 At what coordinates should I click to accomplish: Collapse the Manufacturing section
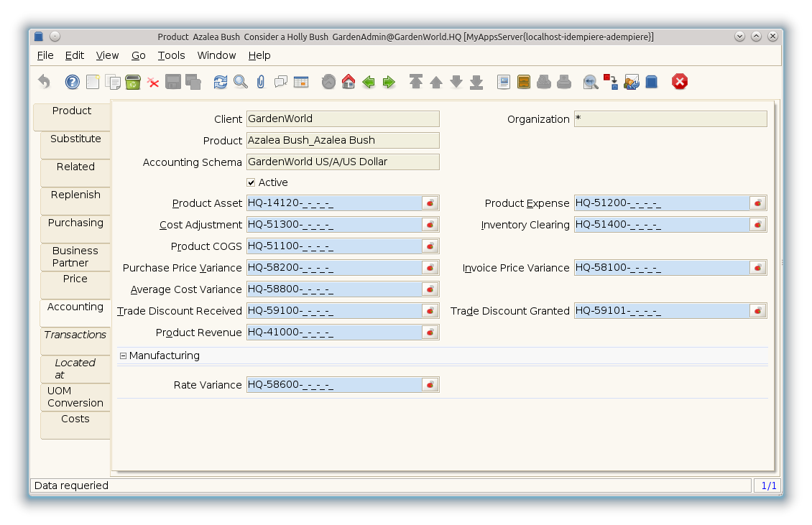coord(123,356)
